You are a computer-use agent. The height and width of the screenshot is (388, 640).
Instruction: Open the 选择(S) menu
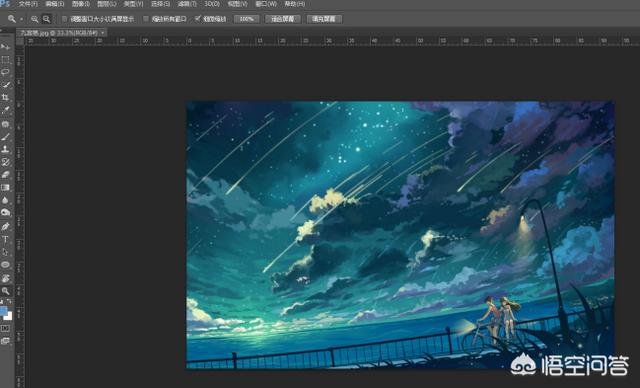pos(160,4)
